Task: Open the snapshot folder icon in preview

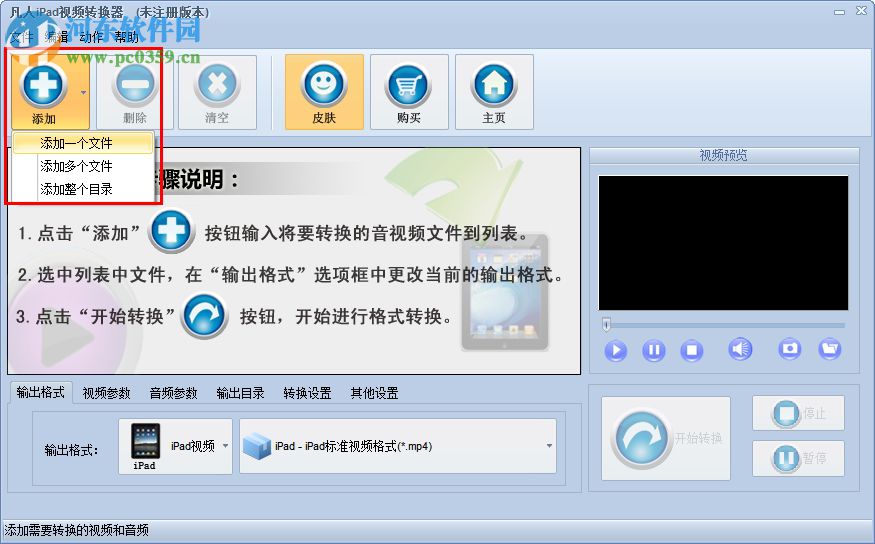Action: [830, 349]
